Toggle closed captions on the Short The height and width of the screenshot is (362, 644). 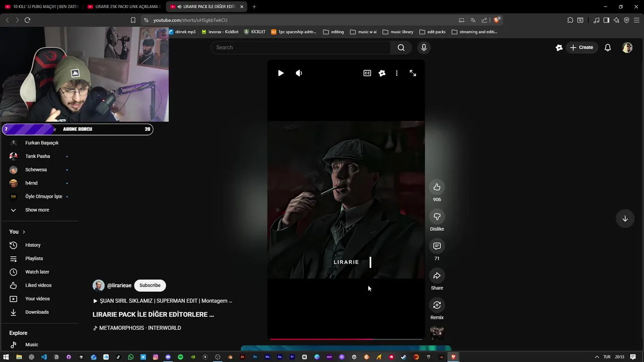click(367, 73)
